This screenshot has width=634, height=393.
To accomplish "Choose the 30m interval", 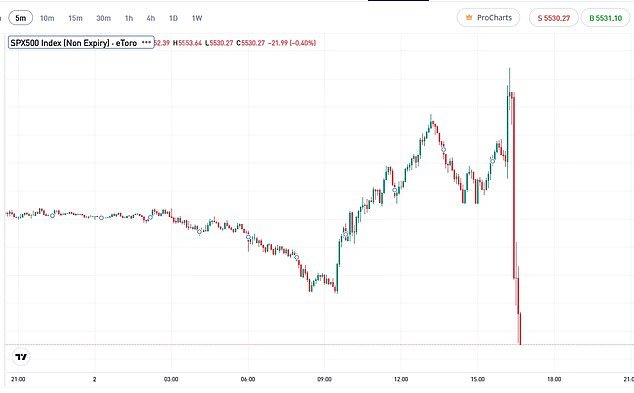I will (104, 18).
